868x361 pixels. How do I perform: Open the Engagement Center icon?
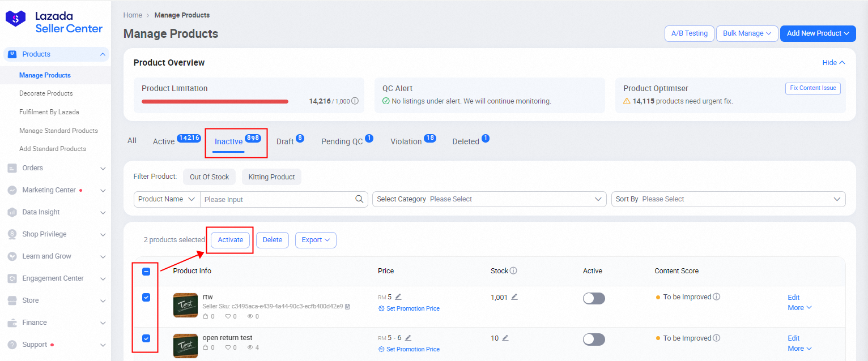pyautogui.click(x=12, y=278)
